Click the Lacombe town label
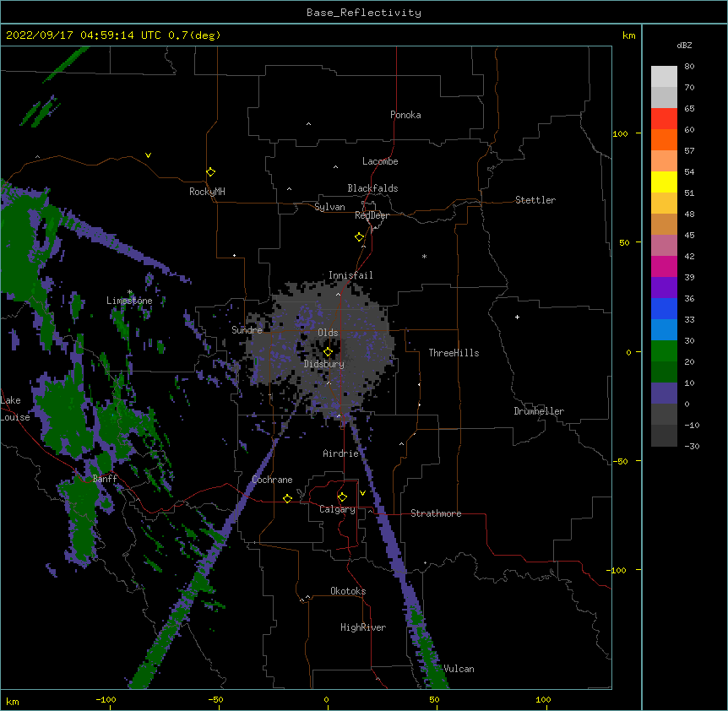This screenshot has height=711, width=728. tap(380, 161)
